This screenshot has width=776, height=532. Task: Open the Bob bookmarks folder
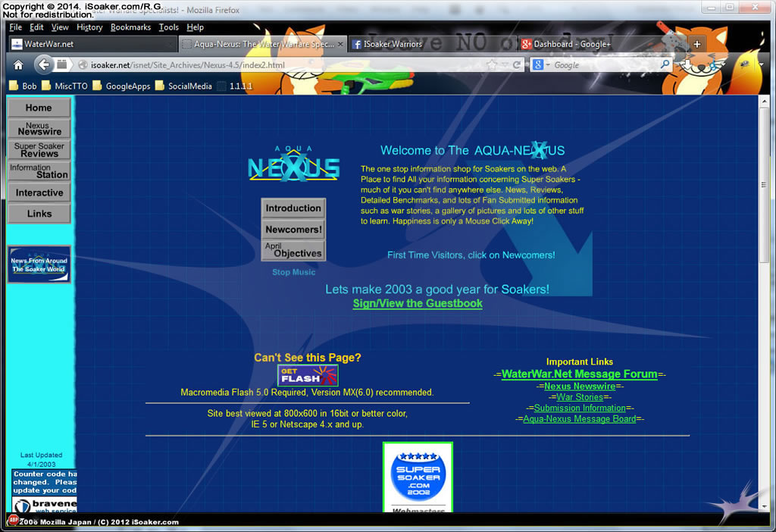coord(23,86)
